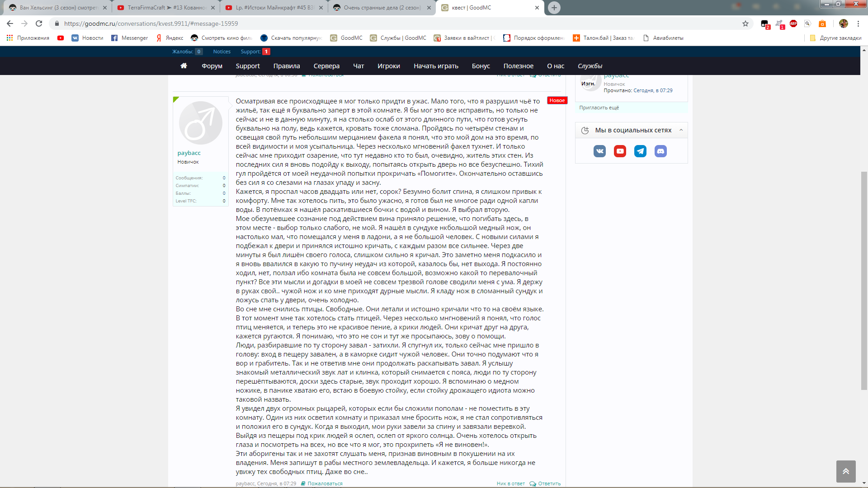The height and width of the screenshot is (488, 868).
Task: Open the VK social network icon
Action: 599,151
